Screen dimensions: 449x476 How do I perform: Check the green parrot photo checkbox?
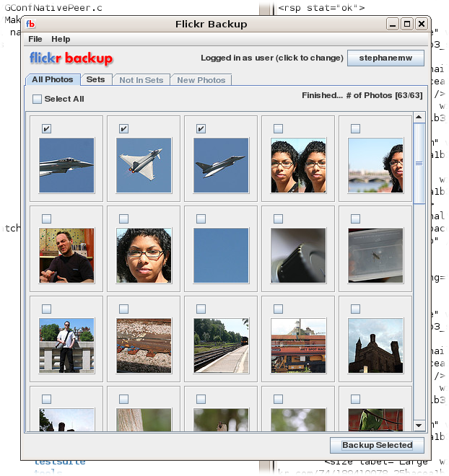coord(355,400)
